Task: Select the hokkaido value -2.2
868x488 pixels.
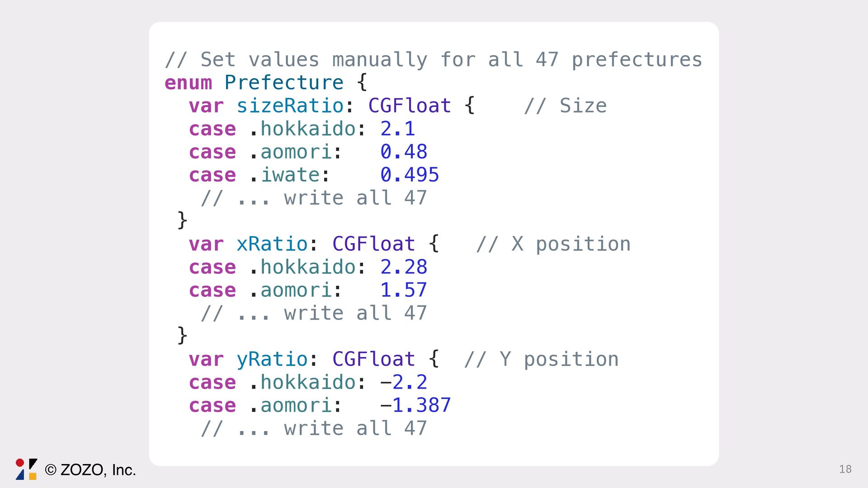Action: 403,382
